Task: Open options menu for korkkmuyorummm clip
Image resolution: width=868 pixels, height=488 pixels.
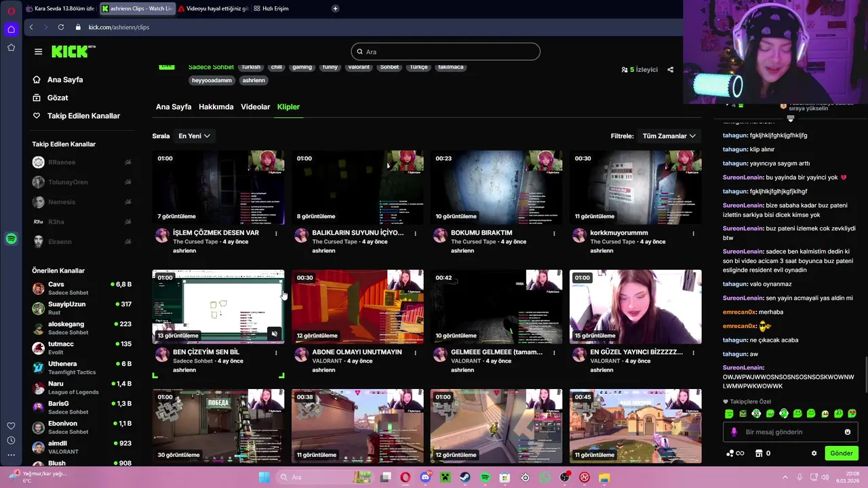Action: click(x=693, y=233)
